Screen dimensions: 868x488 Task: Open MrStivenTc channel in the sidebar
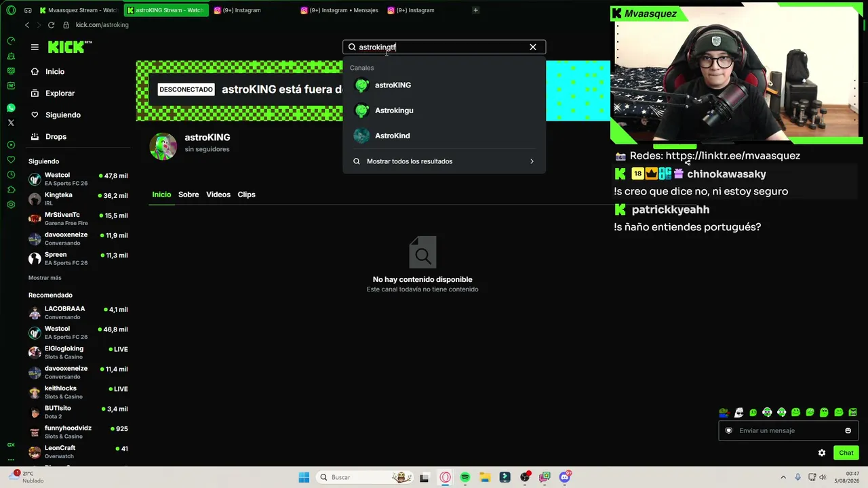[x=78, y=218]
